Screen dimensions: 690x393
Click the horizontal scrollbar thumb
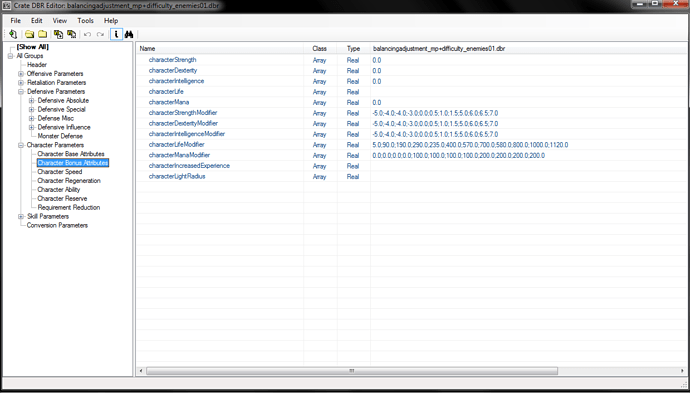[x=352, y=371]
